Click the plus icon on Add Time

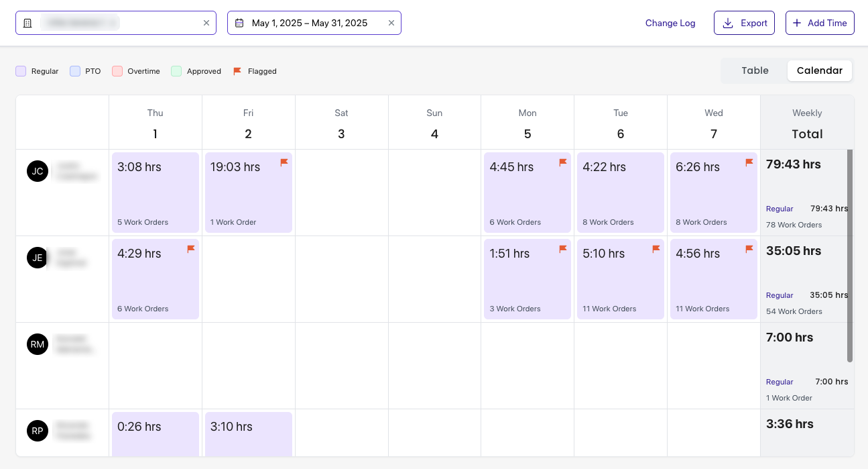tap(797, 23)
